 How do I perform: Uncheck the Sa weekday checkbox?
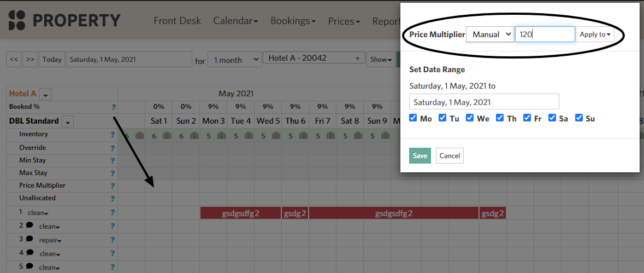click(552, 118)
